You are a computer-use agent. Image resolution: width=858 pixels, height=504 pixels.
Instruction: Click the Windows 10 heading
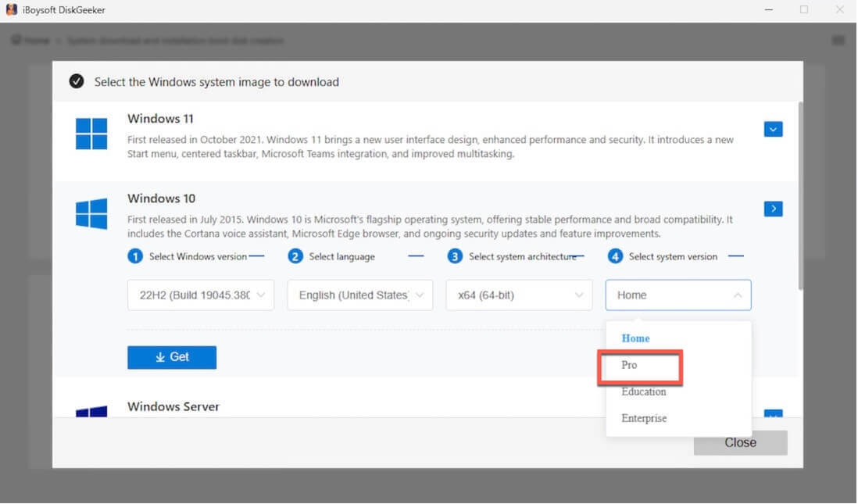162,198
